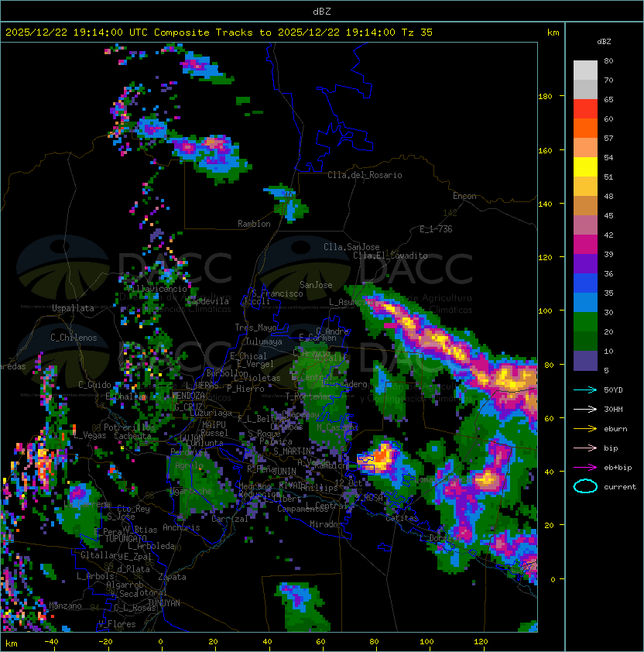The width and height of the screenshot is (644, 652).
Task: Click the 'TUPUNGATO' label on the map
Action: [x=125, y=538]
